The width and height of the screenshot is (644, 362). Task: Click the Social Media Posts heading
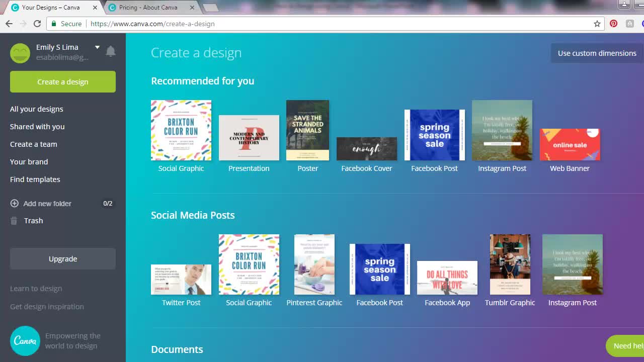tap(193, 215)
